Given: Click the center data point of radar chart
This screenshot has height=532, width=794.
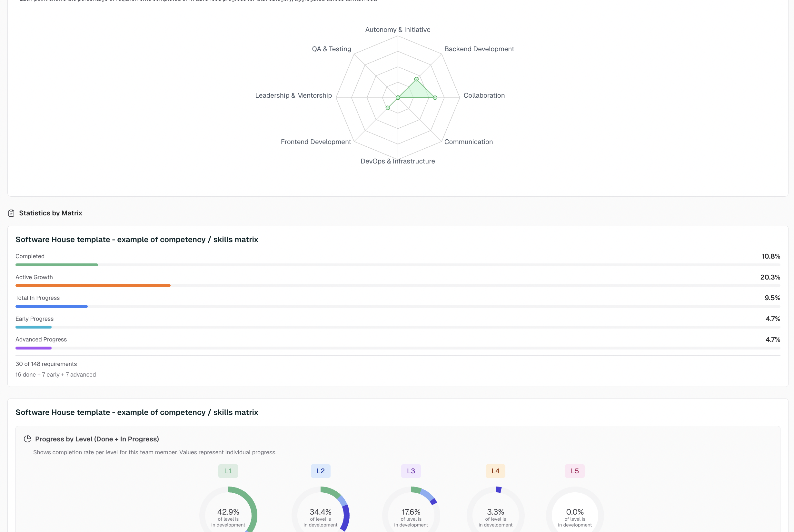Looking at the screenshot, I should pos(398,98).
